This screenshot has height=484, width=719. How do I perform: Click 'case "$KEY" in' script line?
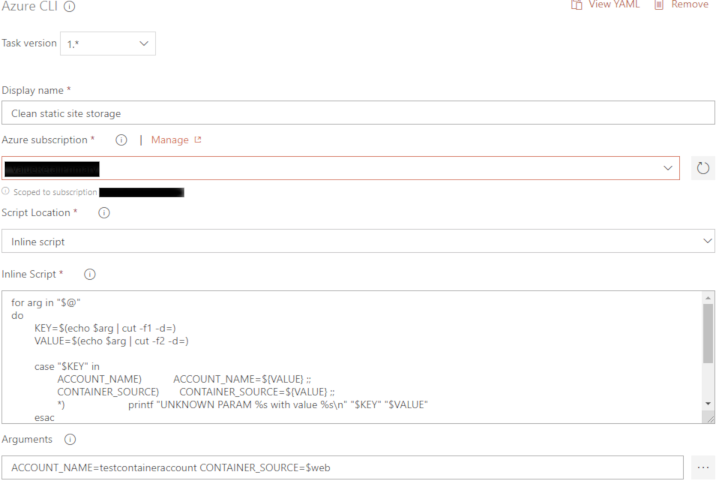tap(67, 366)
